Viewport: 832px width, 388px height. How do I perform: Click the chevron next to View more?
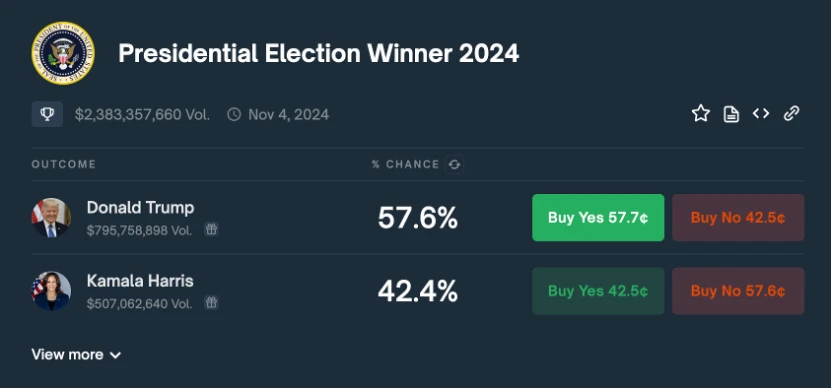(x=115, y=356)
